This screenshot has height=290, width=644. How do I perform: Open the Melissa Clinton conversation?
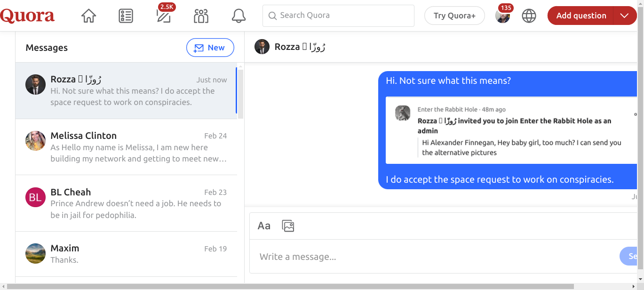[126, 147]
